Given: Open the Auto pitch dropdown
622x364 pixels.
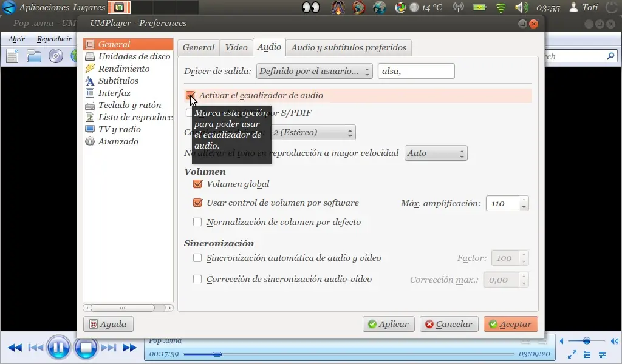Looking at the screenshot, I should point(436,153).
